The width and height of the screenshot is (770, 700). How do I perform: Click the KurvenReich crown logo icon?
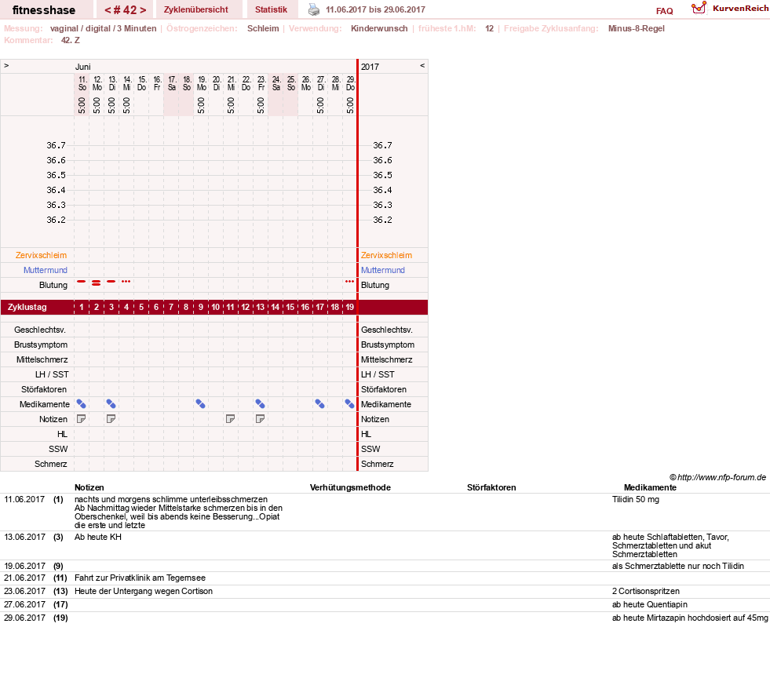[x=699, y=7]
